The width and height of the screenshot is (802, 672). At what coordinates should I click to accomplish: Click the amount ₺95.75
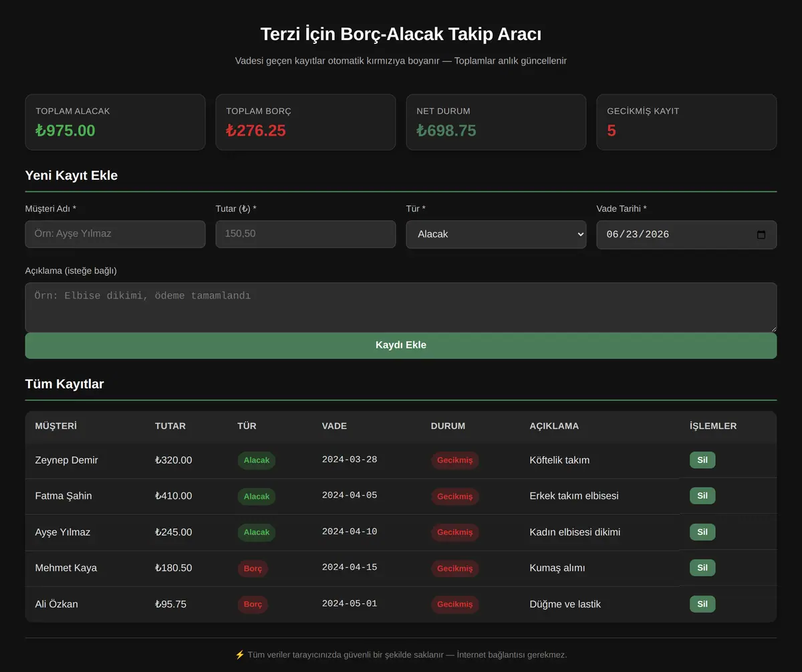tap(171, 605)
